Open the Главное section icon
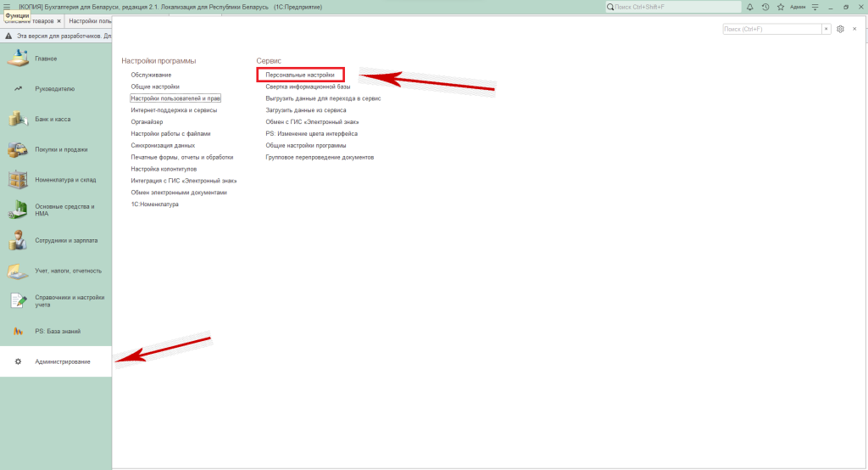The width and height of the screenshot is (868, 470). (18, 59)
